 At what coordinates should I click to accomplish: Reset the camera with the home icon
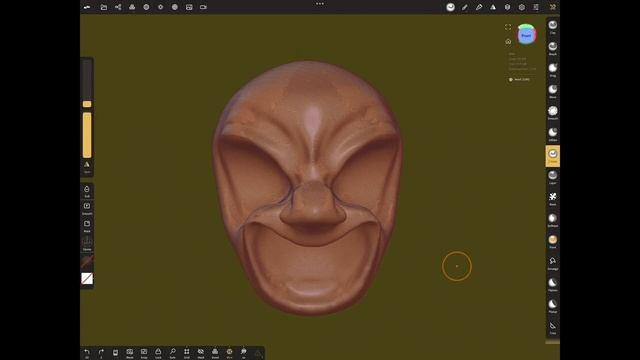point(508,41)
